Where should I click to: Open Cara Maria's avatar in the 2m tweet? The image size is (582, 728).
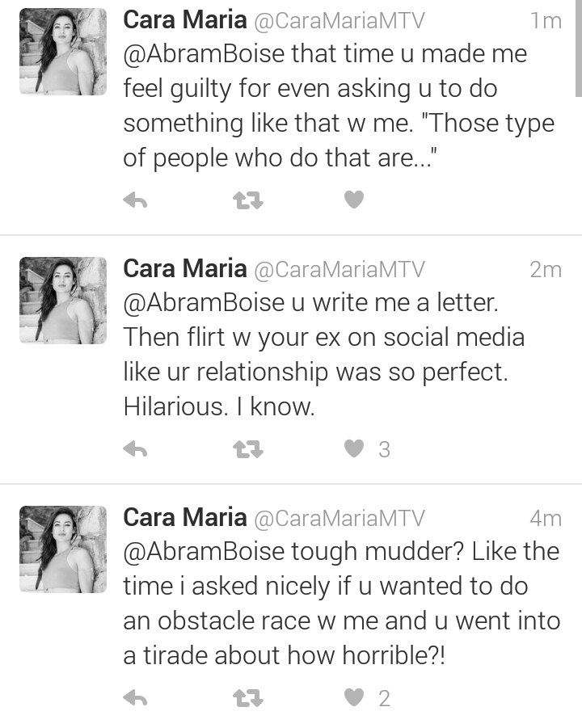(x=63, y=301)
